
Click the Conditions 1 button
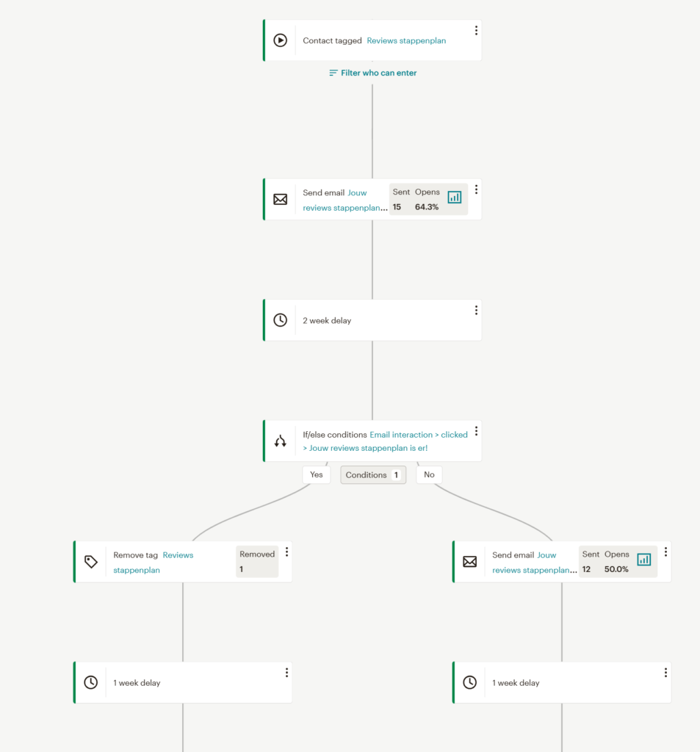(373, 475)
